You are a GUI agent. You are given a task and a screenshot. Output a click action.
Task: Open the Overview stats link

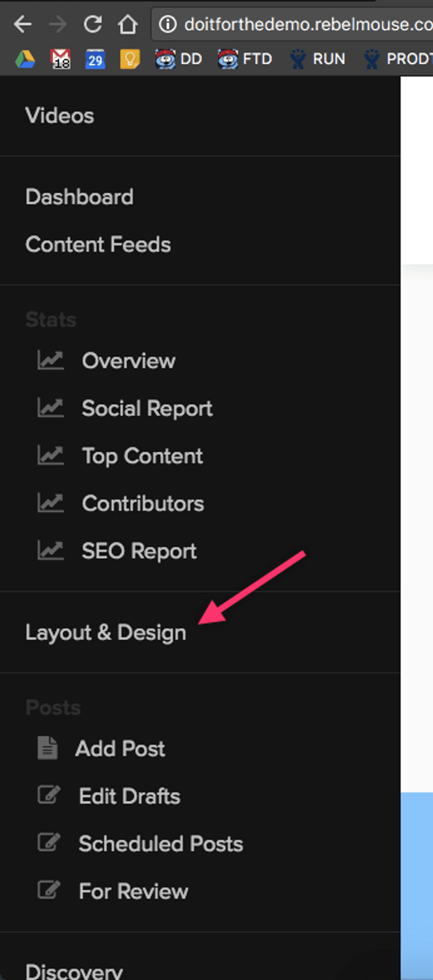click(129, 361)
